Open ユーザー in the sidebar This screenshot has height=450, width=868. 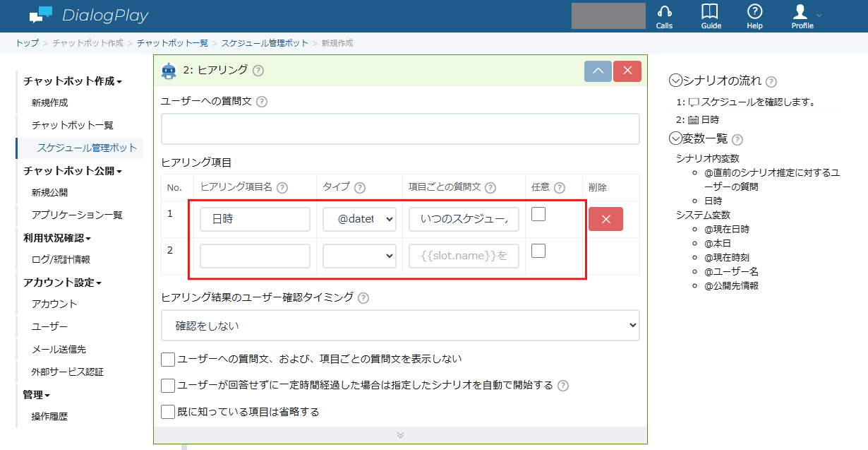(x=50, y=327)
